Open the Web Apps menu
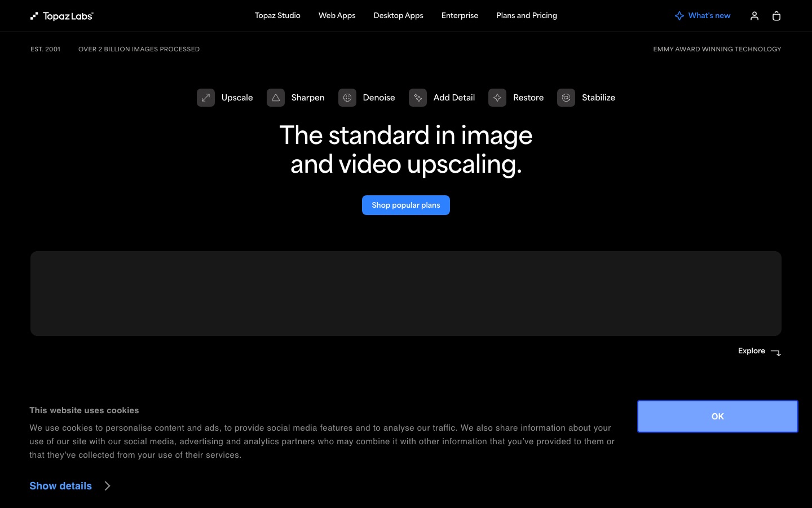Screen dimensions: 812x508 click(x=337, y=16)
